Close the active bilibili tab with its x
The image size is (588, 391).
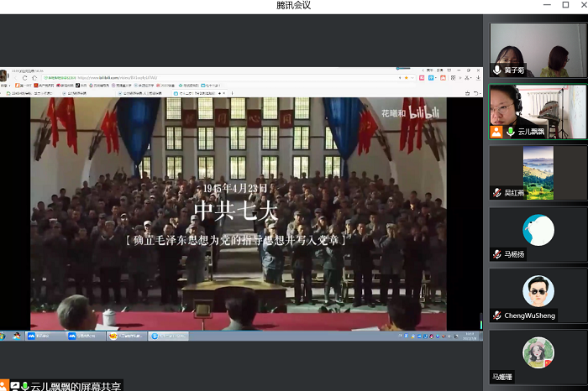tap(224, 93)
